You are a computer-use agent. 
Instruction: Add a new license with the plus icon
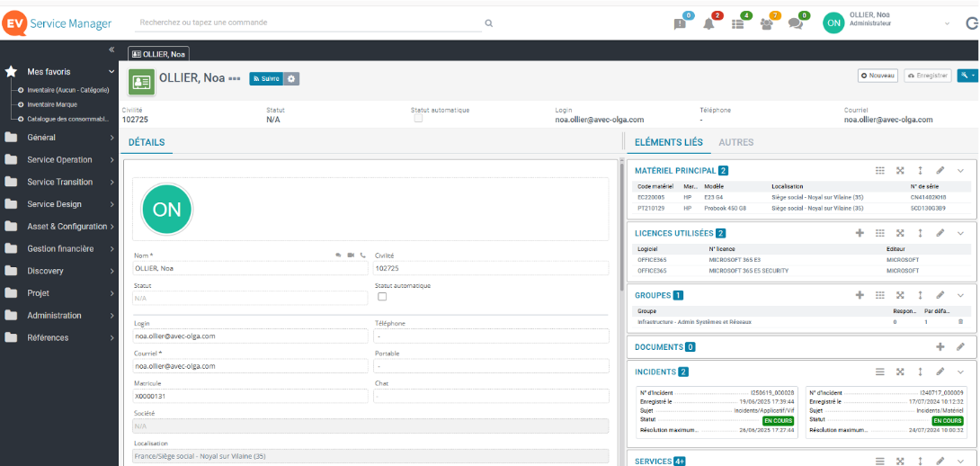pos(860,233)
